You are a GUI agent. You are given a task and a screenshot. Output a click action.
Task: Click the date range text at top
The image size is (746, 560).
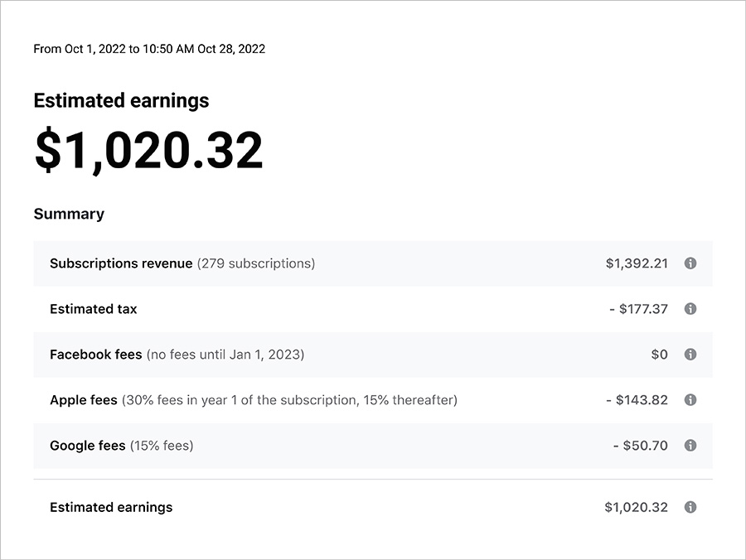149,49
